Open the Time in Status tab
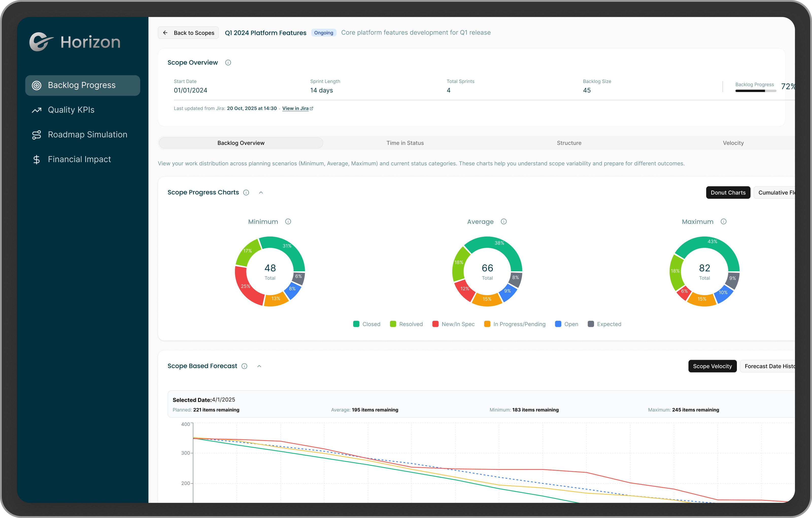Screen dimensions: 812x518 point(405,143)
